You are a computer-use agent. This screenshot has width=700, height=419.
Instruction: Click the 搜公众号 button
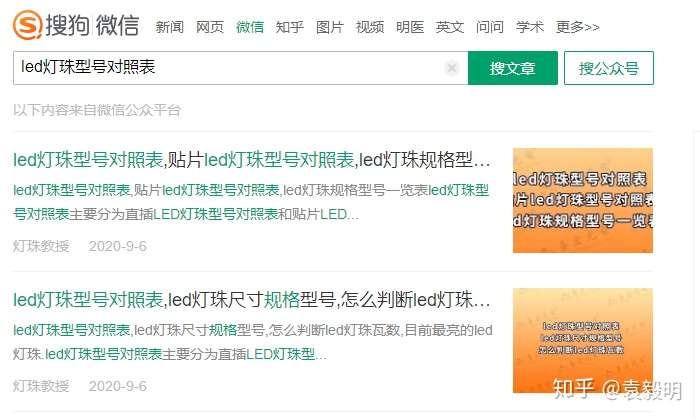tap(609, 68)
